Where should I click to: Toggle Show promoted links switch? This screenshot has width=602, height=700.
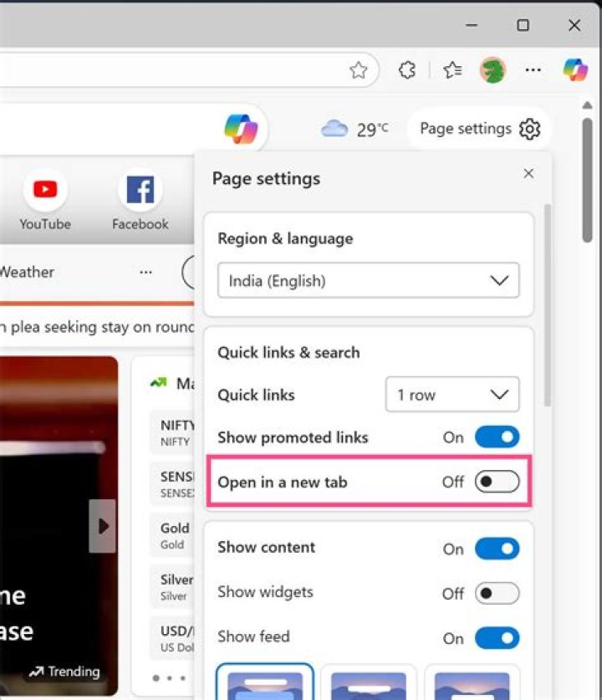[497, 437]
